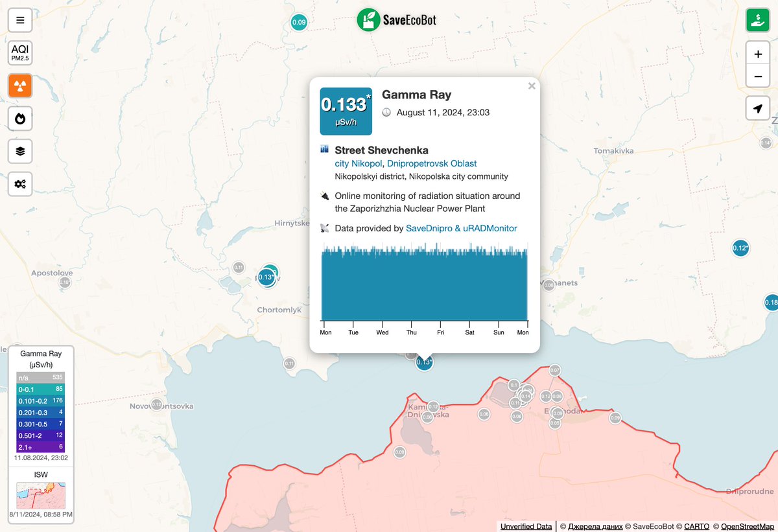Filter legend by 0.301-0.5 range

[40, 424]
